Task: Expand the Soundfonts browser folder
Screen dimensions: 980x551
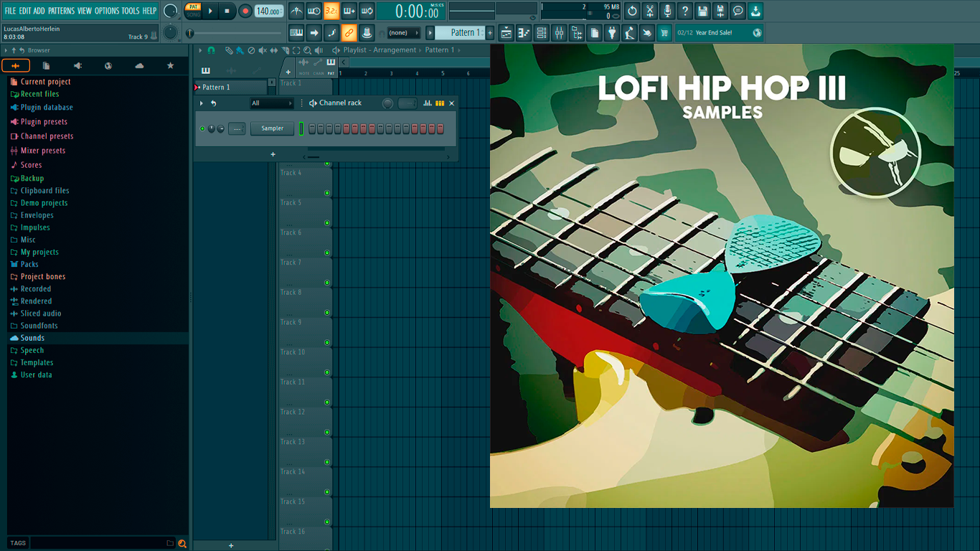Action: (39, 326)
